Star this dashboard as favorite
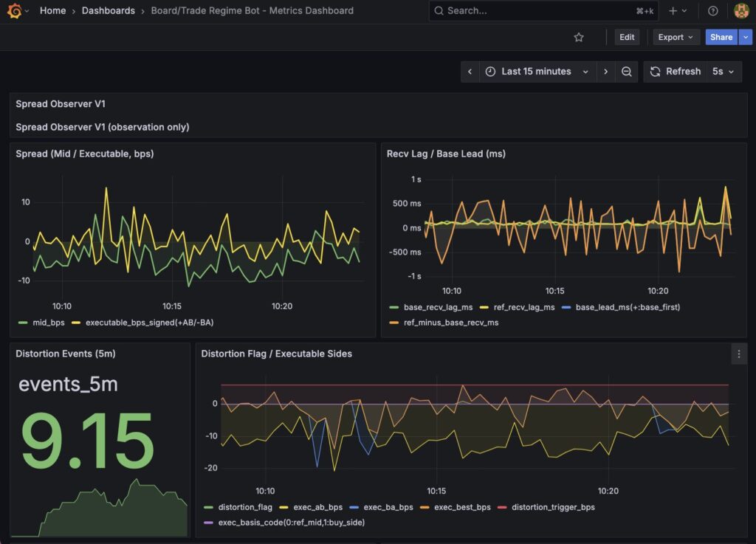The image size is (756, 544). 579,37
